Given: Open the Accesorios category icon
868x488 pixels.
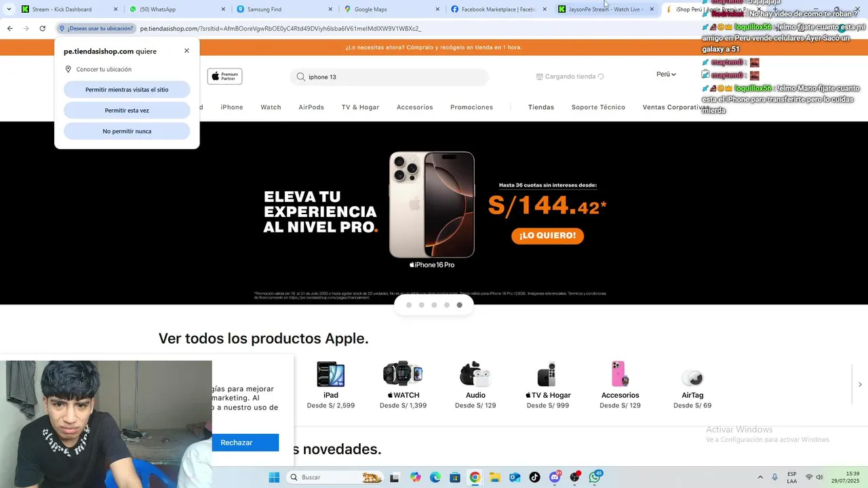Looking at the screenshot, I should 620,374.
